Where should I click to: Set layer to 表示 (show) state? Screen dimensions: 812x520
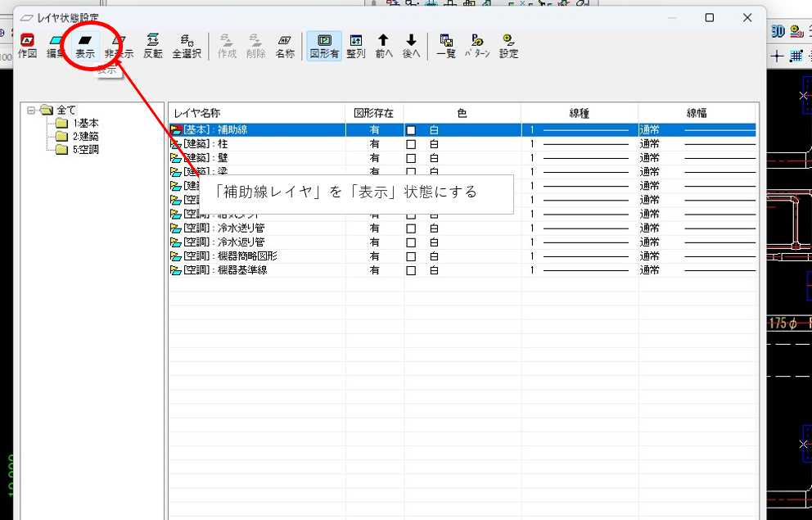(85, 46)
